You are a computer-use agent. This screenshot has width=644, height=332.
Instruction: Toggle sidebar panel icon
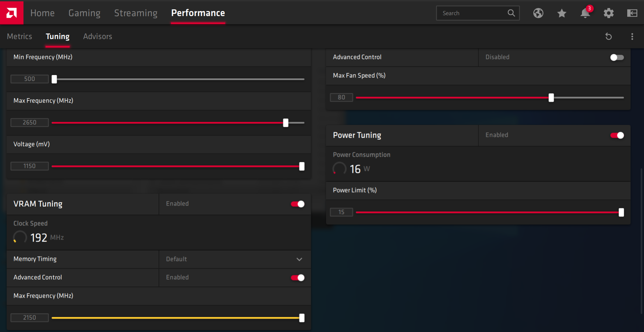click(632, 13)
